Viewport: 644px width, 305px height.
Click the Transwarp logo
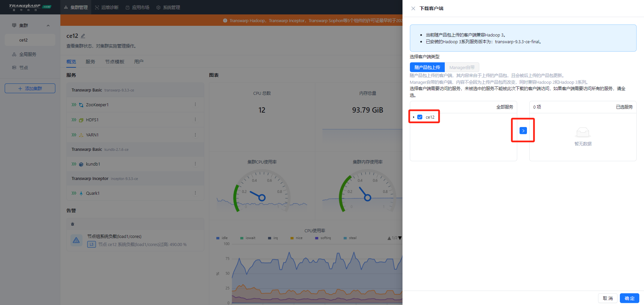coord(30,7)
